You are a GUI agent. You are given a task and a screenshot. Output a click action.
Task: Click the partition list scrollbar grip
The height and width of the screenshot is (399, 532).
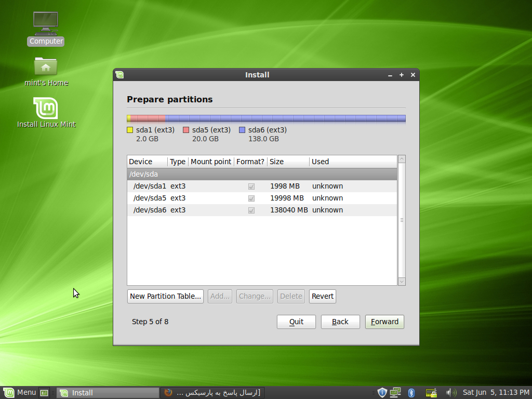click(402, 220)
